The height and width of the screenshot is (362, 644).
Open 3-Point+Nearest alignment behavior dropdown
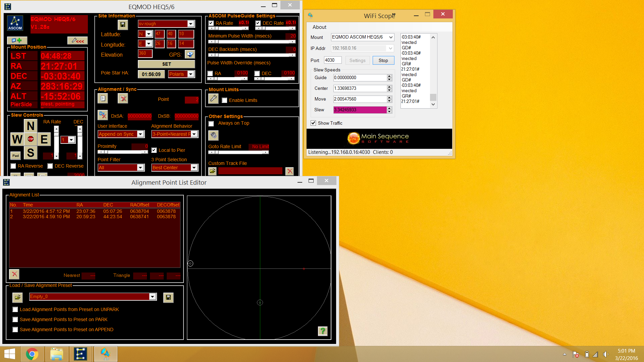coord(194,134)
